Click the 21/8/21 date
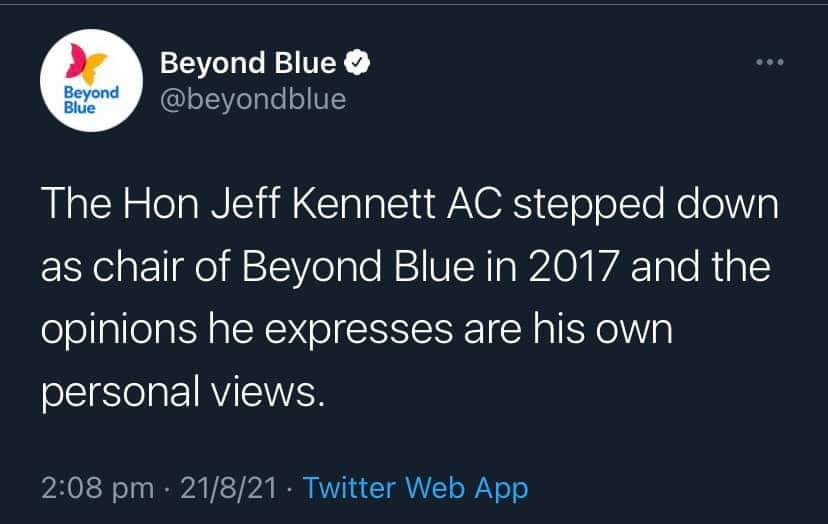 click(229, 488)
